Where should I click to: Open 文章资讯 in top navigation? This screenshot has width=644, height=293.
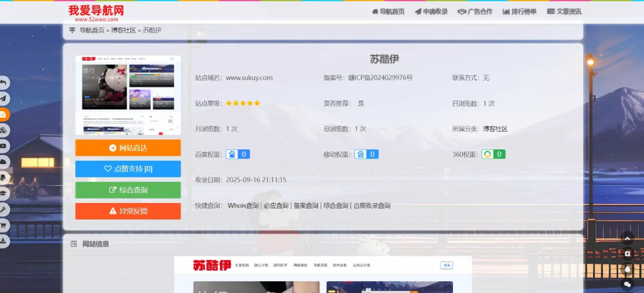[564, 11]
